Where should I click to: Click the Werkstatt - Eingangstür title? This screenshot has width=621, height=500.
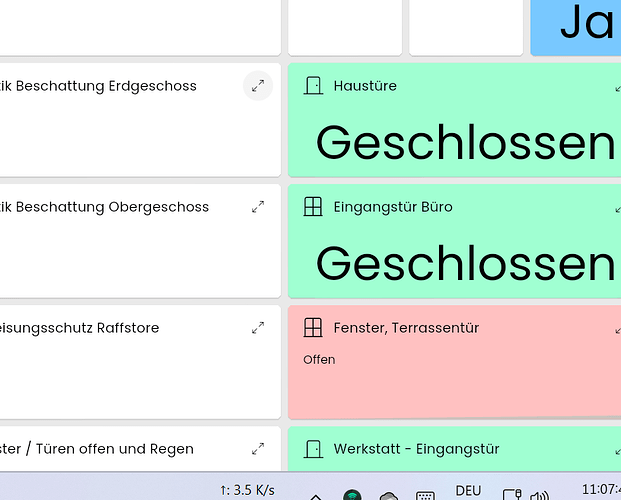416,449
